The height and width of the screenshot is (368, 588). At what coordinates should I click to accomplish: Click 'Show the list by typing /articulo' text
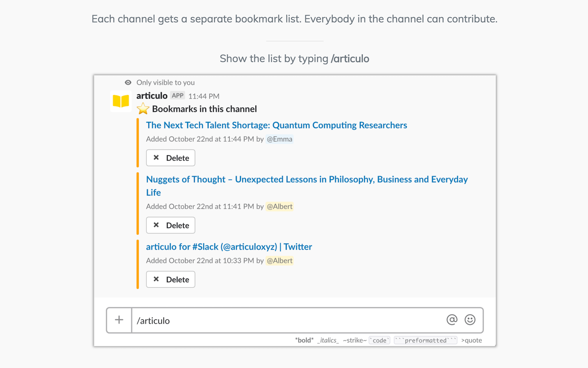(294, 59)
